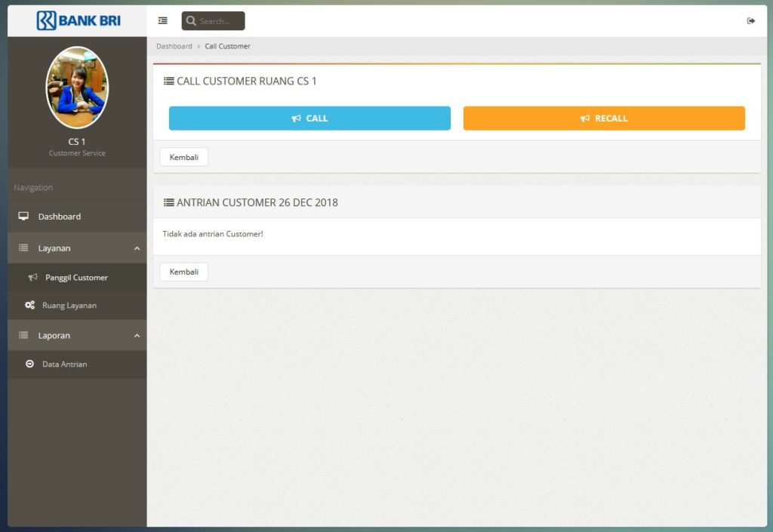This screenshot has width=773, height=532.
Task: Click the Kembali button under the call panel
Action: click(x=183, y=157)
